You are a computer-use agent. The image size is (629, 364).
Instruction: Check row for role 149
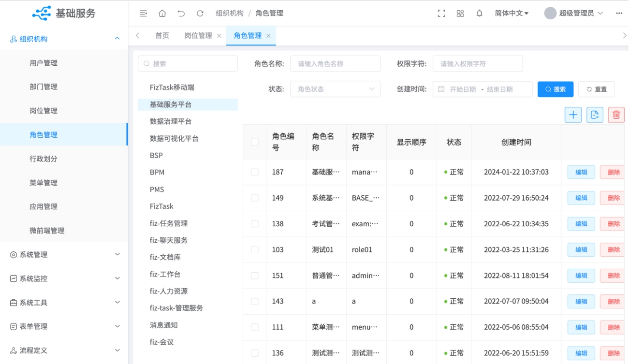pos(255,198)
